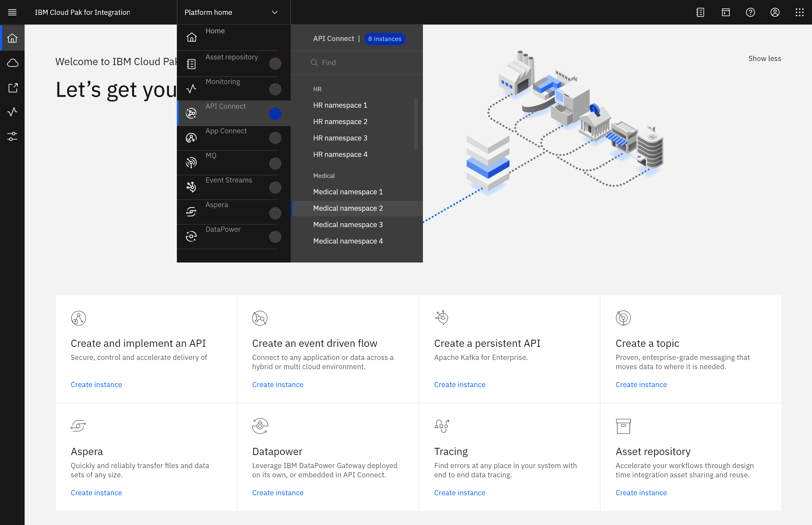Toggle the MQ circle indicator
Screen dimensions: 812x525
(x=275, y=164)
